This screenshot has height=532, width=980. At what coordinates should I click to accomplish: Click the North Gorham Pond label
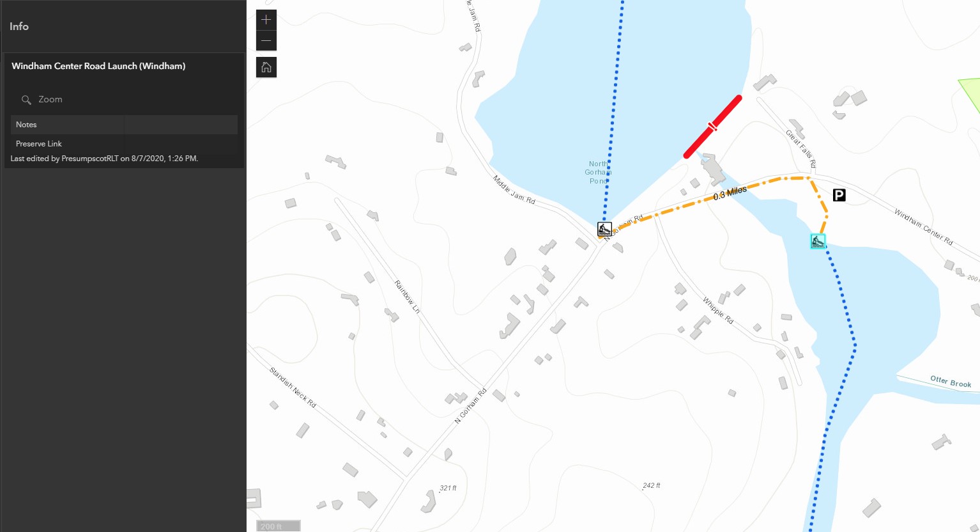pyautogui.click(x=598, y=173)
